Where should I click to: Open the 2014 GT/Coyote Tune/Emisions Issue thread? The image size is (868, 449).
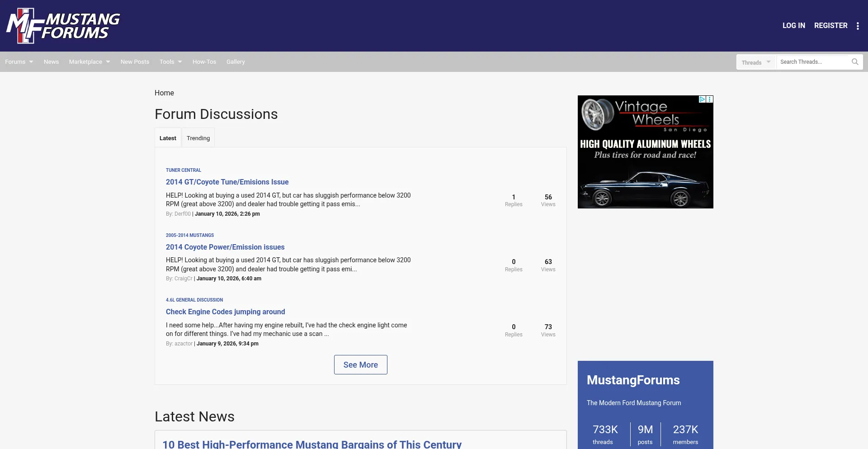tap(227, 182)
